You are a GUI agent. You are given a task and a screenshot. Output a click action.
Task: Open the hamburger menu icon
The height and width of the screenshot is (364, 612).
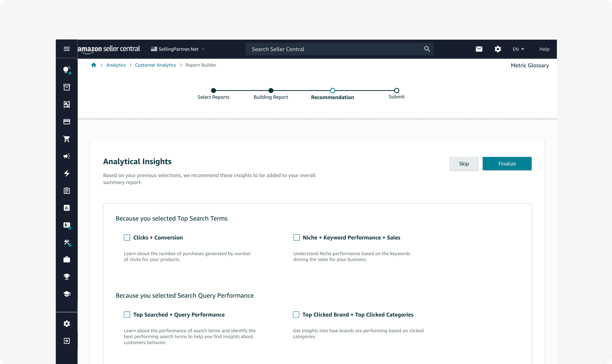click(66, 49)
